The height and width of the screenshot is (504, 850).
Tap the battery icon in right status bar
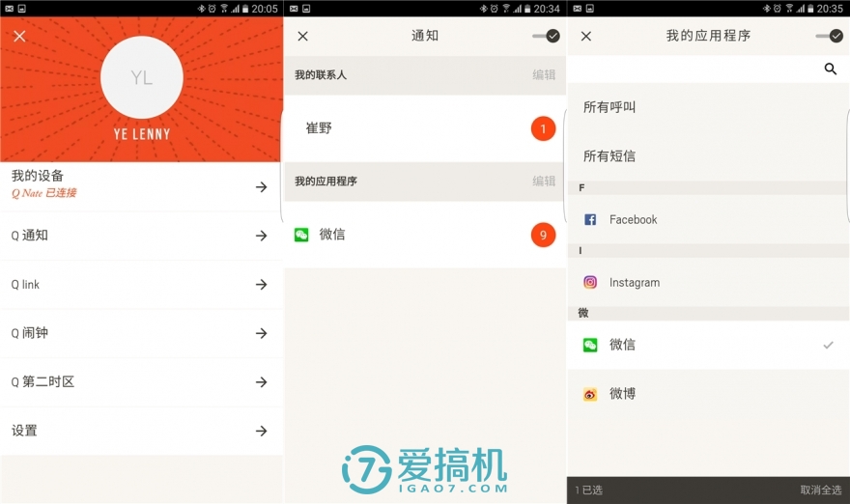(x=810, y=9)
